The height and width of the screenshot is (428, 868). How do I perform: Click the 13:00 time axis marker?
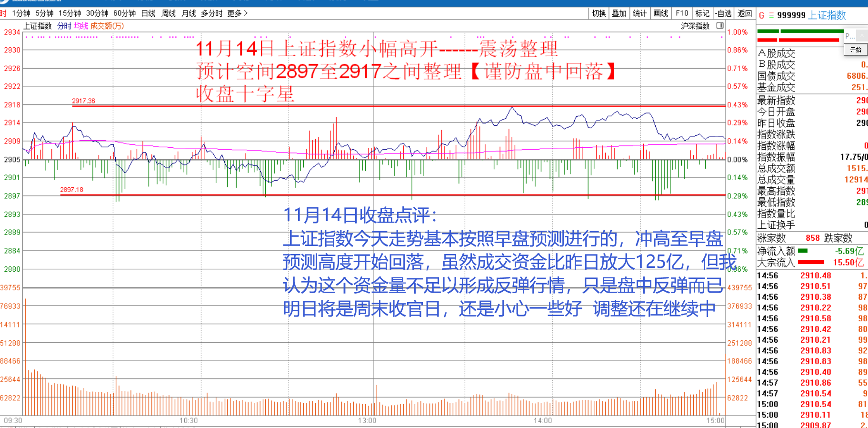coord(367,420)
